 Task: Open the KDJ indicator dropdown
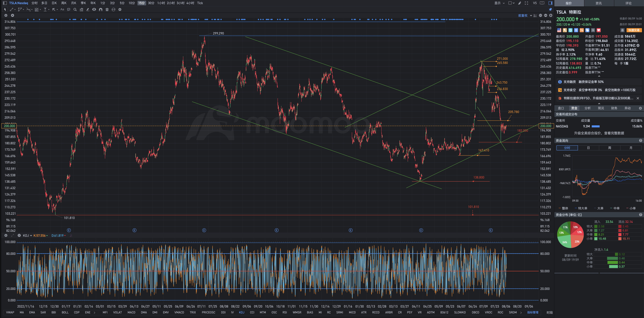28,235
